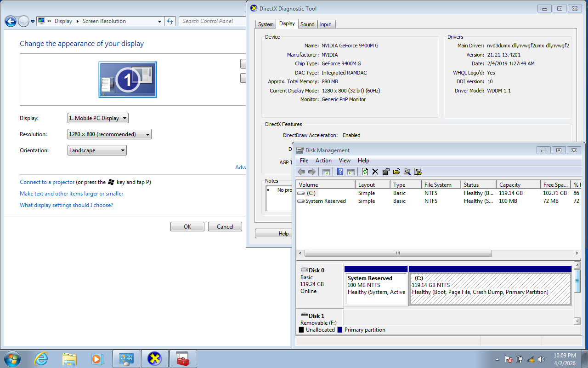Click the Properties icon in Disk Management toolbar
The height and width of the screenshot is (368, 588).
click(386, 172)
